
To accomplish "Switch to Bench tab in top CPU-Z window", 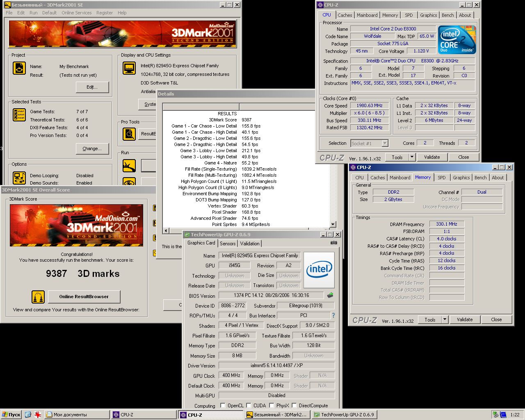I will pyautogui.click(x=448, y=15).
